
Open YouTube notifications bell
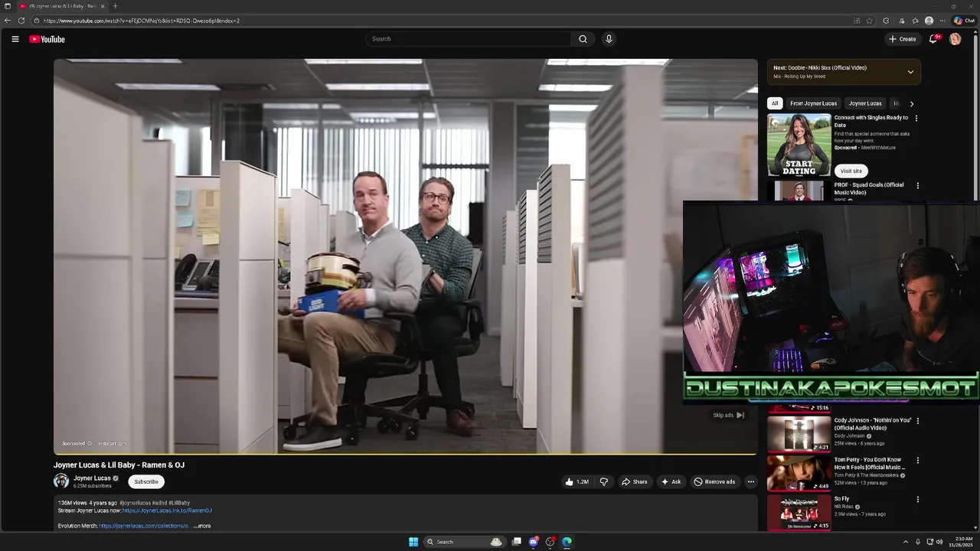pos(933,39)
